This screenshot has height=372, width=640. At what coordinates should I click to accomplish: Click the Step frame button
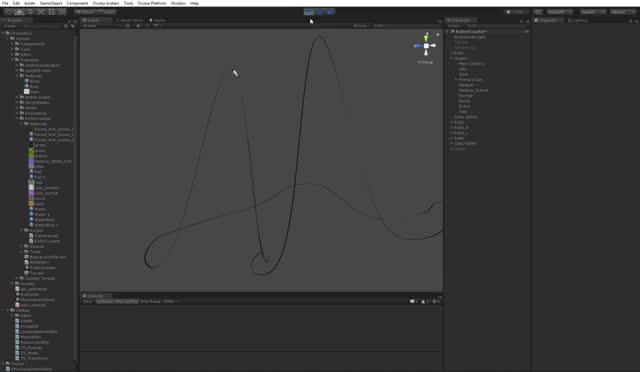[330, 12]
